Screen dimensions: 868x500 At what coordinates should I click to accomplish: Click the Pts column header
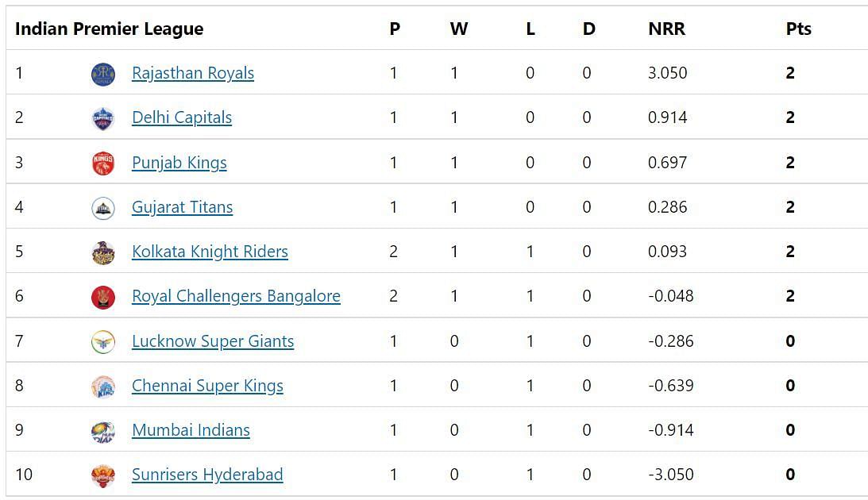798,29
